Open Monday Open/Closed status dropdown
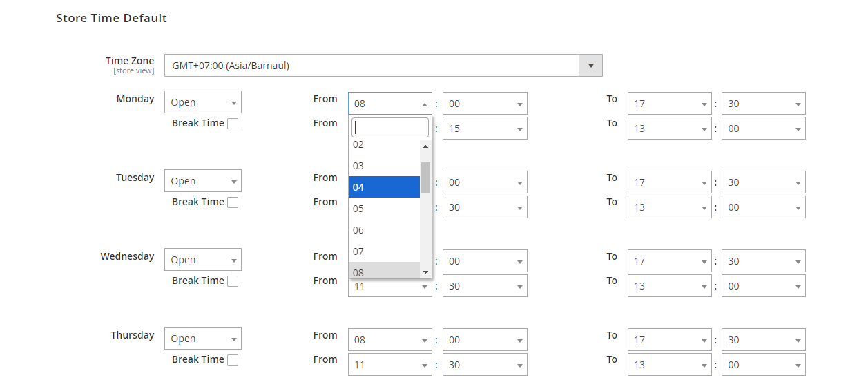868x389 pixels. [203, 102]
